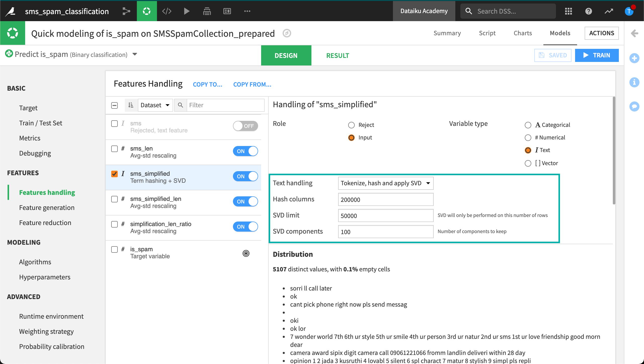Open the Flow icon in top bar
This screenshot has height=364, width=644.
(126, 11)
